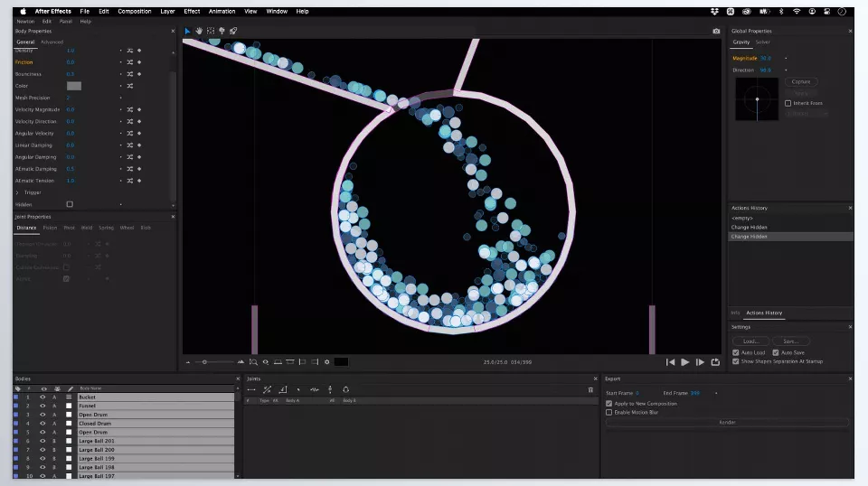Open the Newton menu
This screenshot has width=868, height=486.
(25, 22)
